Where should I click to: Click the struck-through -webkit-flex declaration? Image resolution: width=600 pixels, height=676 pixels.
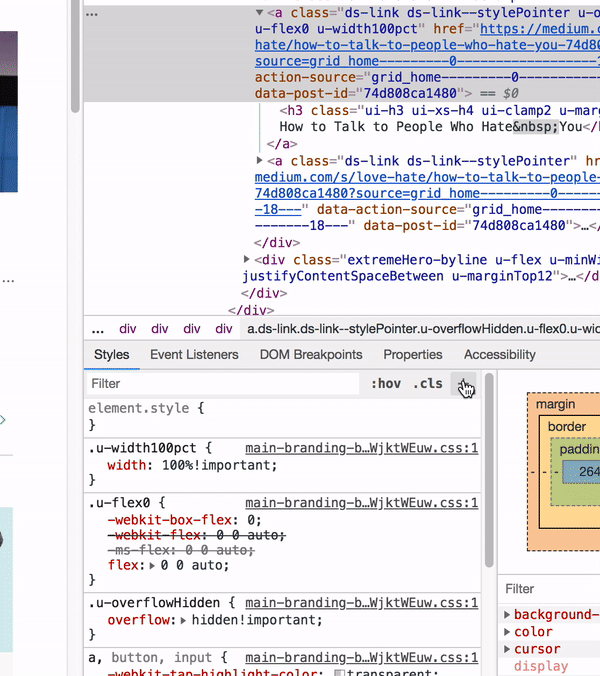[x=196, y=535]
